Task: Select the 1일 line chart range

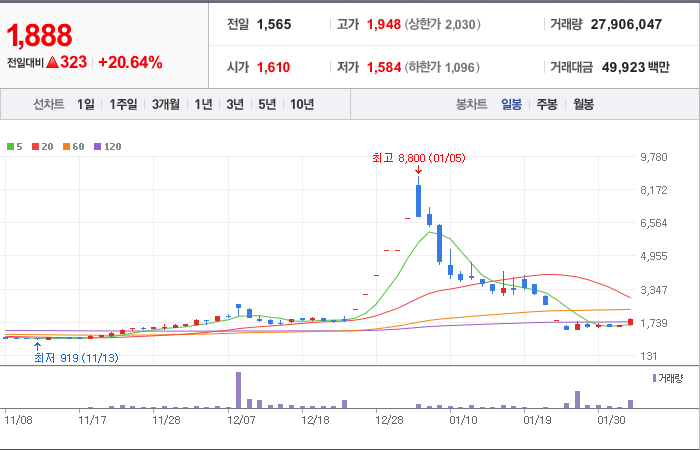Action: click(85, 104)
